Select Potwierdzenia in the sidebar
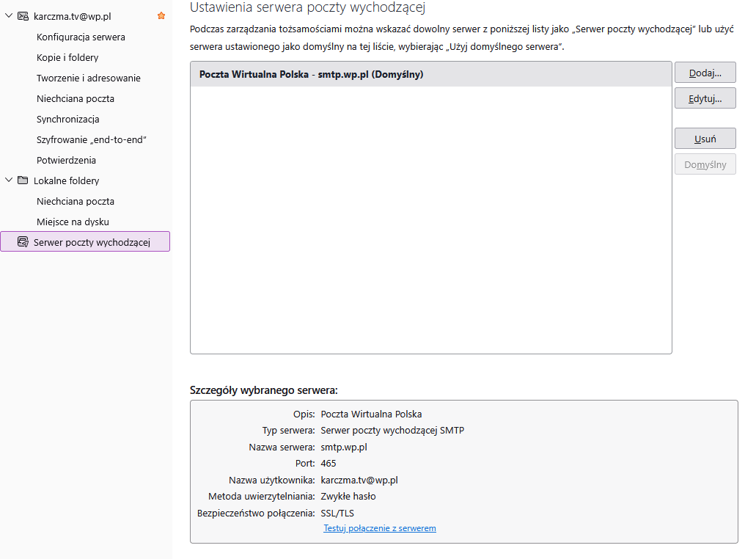Screen dimensions: 756x559 coord(66,160)
